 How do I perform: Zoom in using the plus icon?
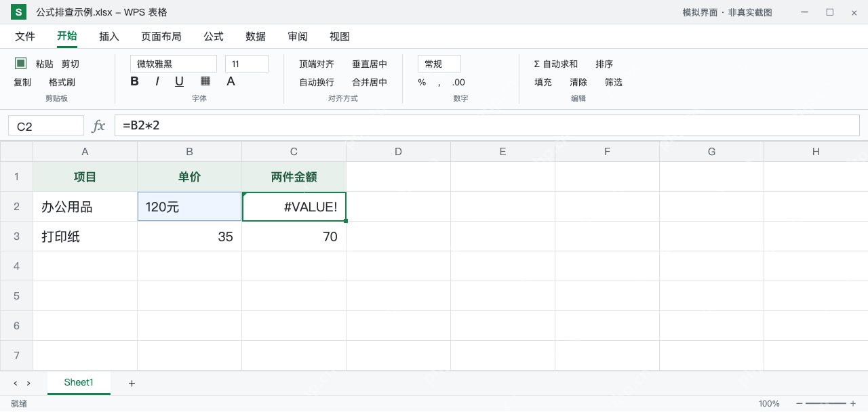853,404
